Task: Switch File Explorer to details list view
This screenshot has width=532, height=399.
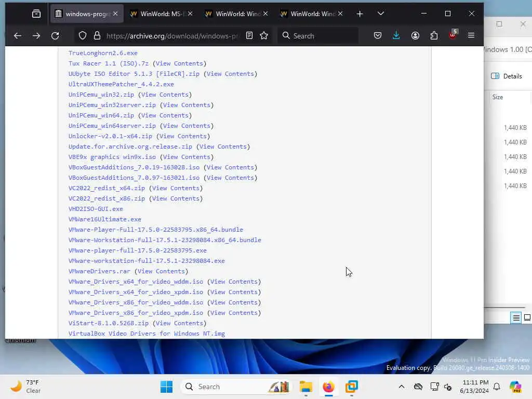Action: [x=516, y=317]
